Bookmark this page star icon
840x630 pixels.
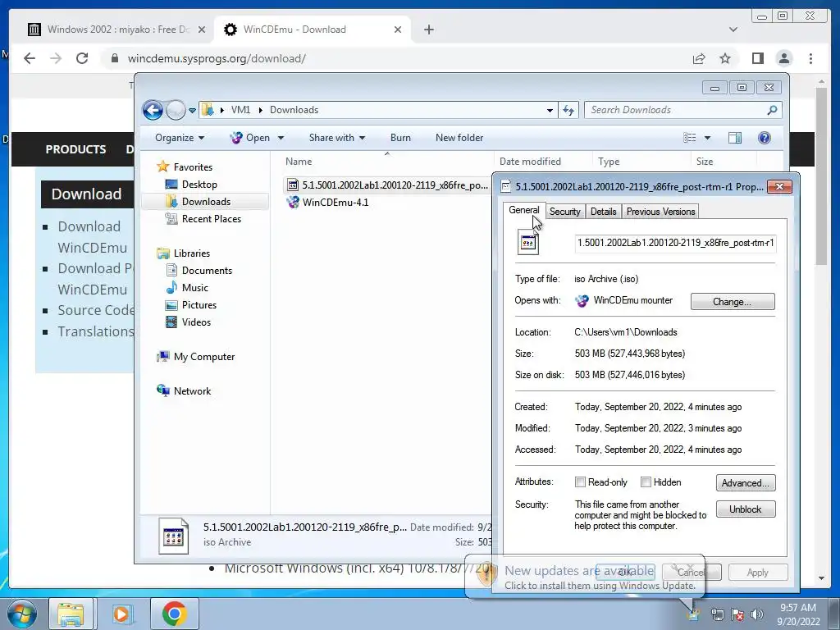(x=725, y=58)
